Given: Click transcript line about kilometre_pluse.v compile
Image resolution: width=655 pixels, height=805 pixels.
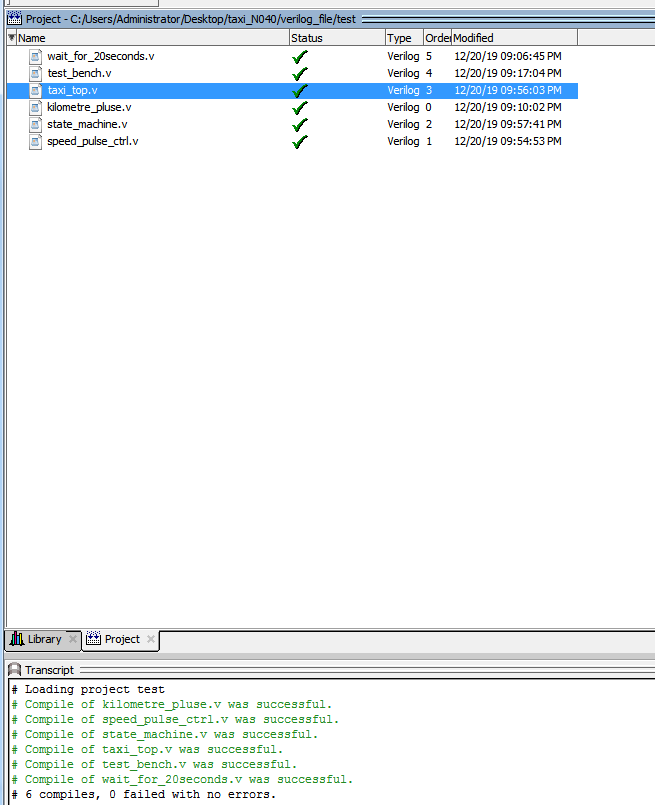Looking at the screenshot, I should coord(172,704).
